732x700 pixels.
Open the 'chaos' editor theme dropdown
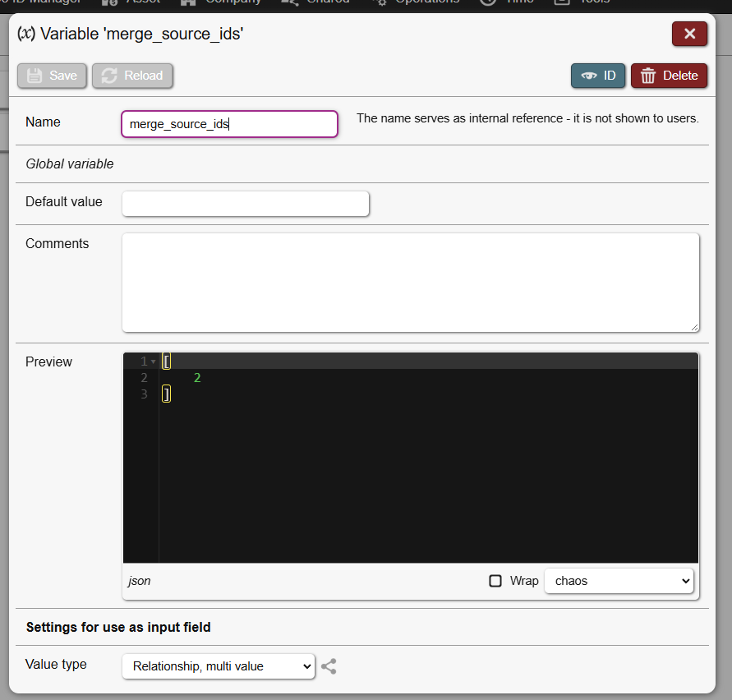click(619, 581)
